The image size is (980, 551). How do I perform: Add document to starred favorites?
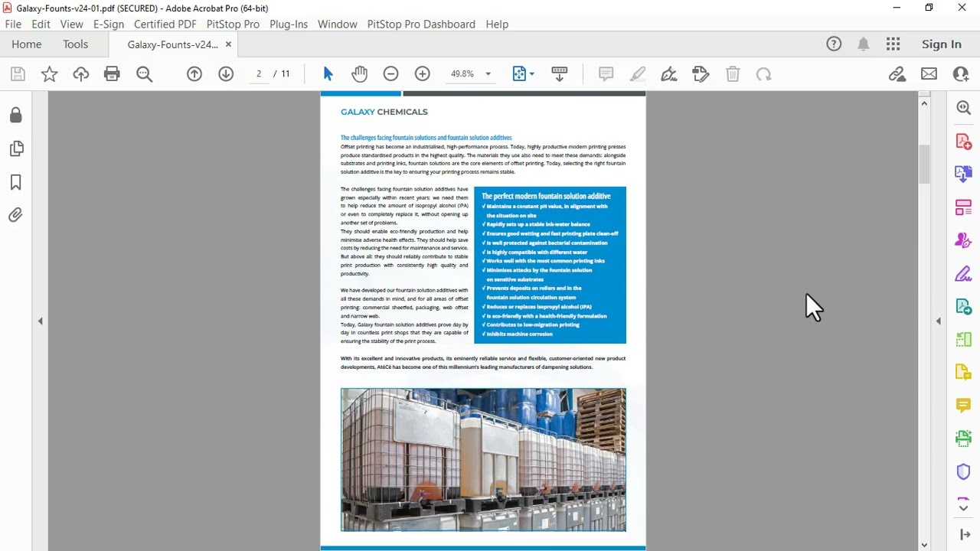[x=49, y=74]
